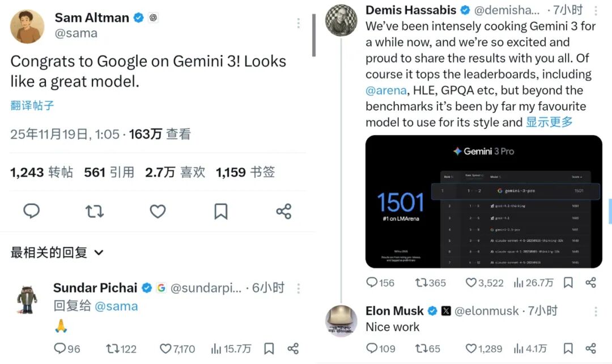Bookmark Sam Altman's post

(x=221, y=211)
